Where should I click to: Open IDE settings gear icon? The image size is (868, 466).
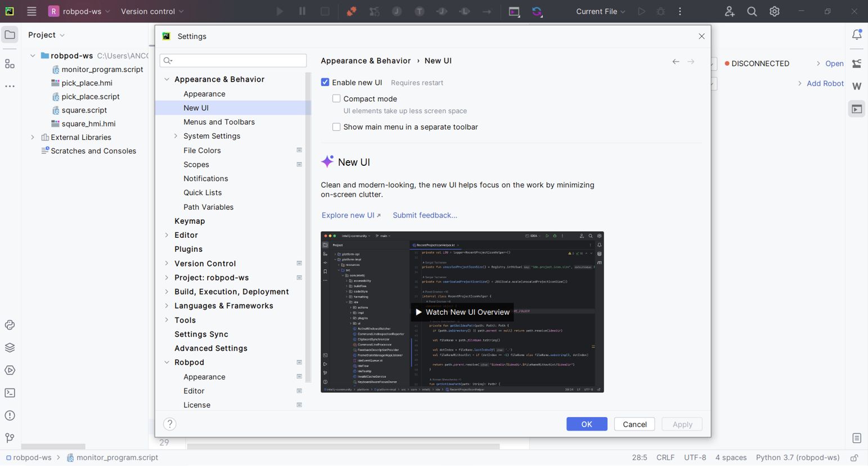point(775,11)
